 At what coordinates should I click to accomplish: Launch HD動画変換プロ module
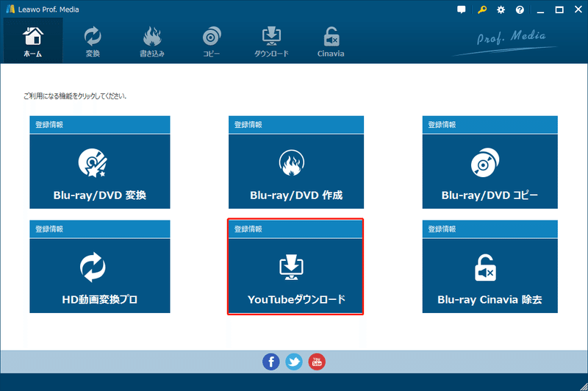tap(100, 276)
